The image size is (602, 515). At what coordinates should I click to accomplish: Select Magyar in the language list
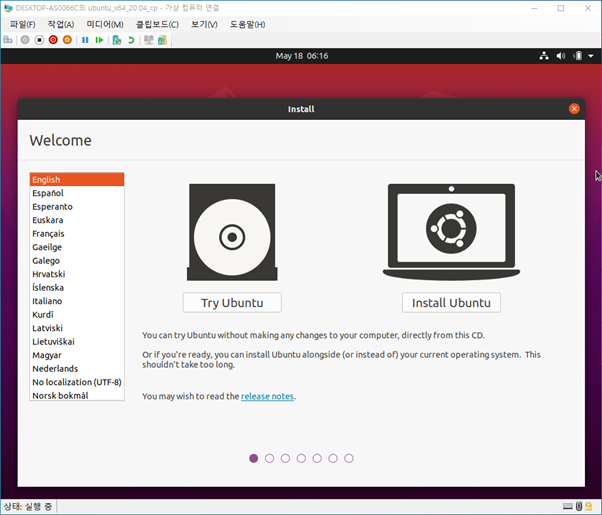(77, 355)
